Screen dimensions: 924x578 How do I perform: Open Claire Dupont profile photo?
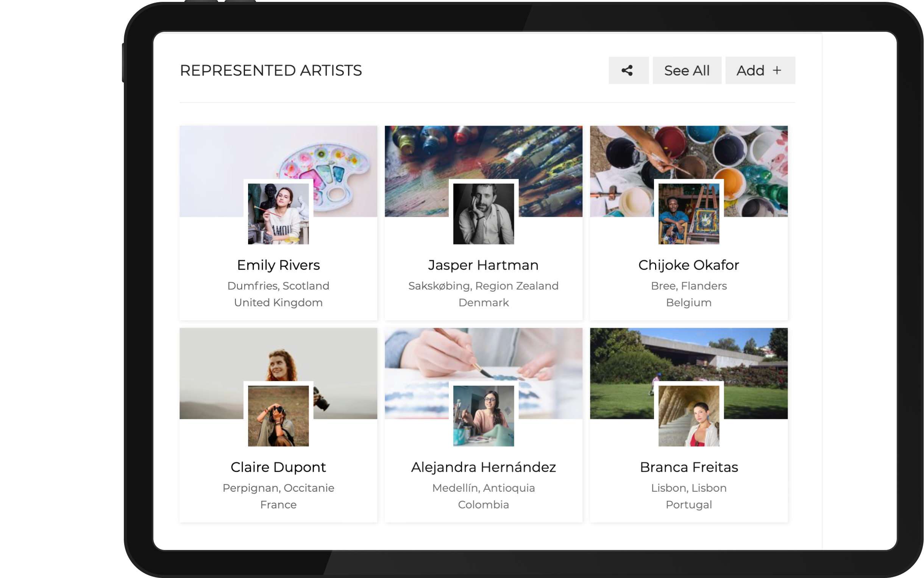278,416
